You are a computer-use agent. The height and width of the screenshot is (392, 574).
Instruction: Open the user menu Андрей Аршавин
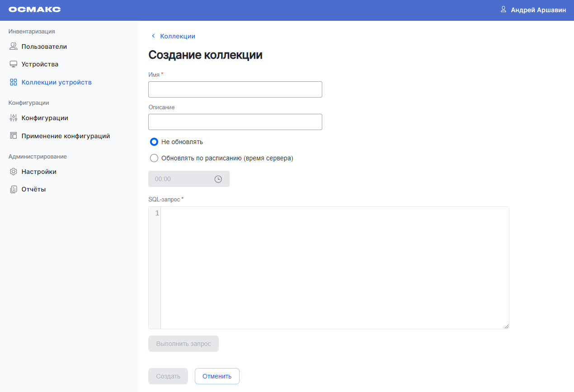pyautogui.click(x=538, y=10)
